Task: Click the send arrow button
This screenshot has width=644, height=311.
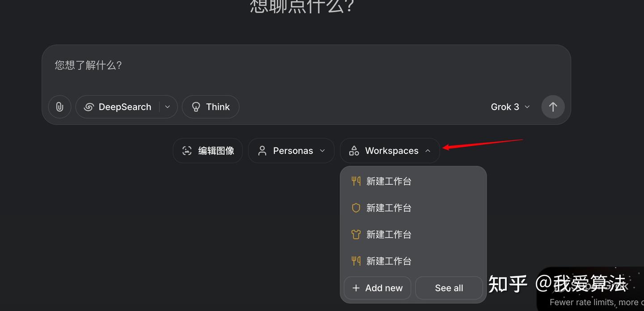Action: (x=553, y=107)
